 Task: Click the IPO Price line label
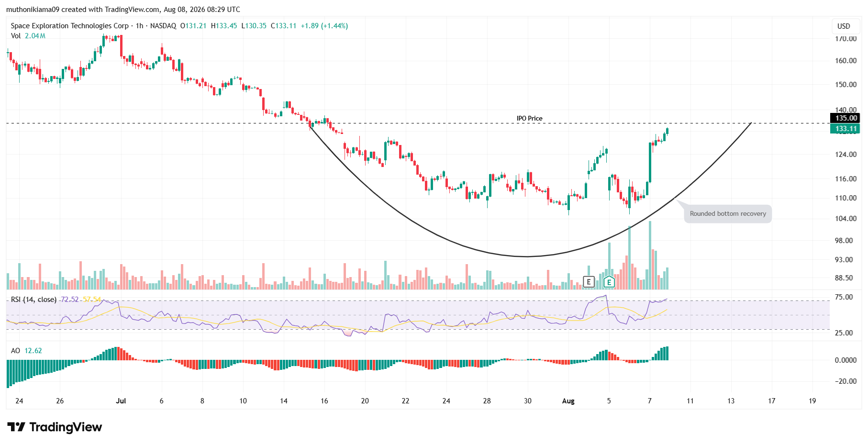coord(529,118)
